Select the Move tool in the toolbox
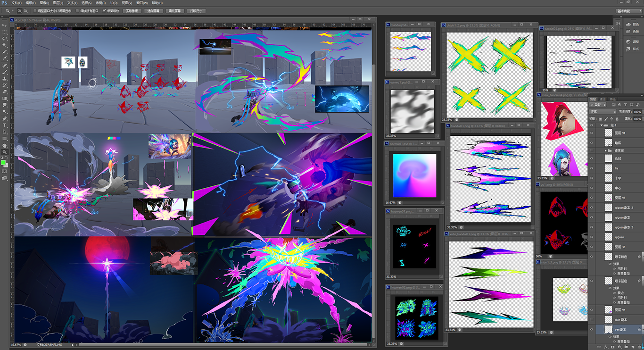Screen dimensions: 644x350 (x=5, y=25)
